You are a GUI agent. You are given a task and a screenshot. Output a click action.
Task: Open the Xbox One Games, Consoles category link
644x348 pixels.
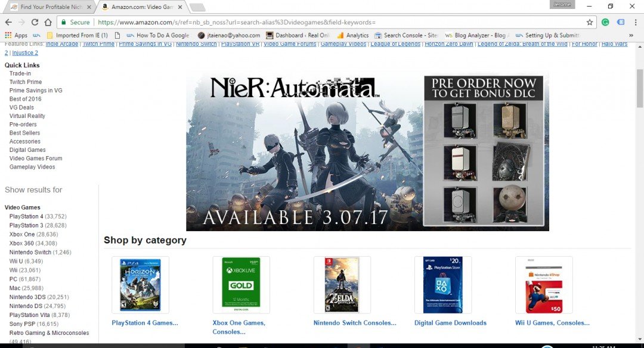tap(239, 328)
